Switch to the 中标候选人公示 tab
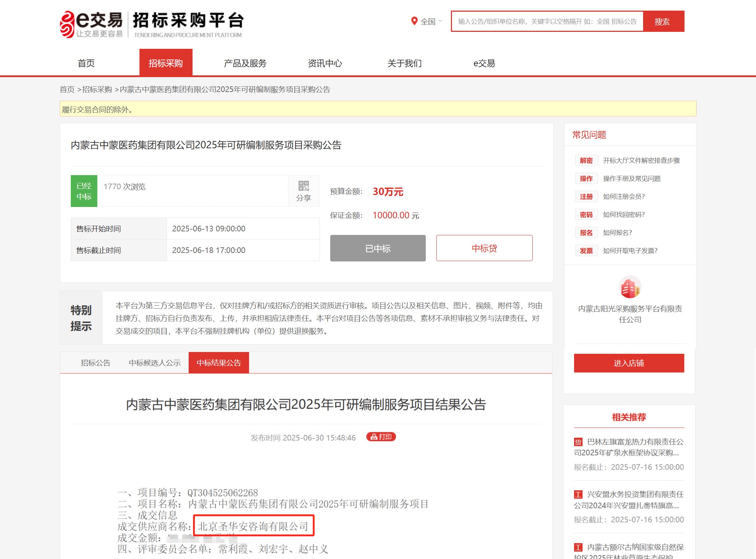This screenshot has height=559, width=756. (x=155, y=363)
